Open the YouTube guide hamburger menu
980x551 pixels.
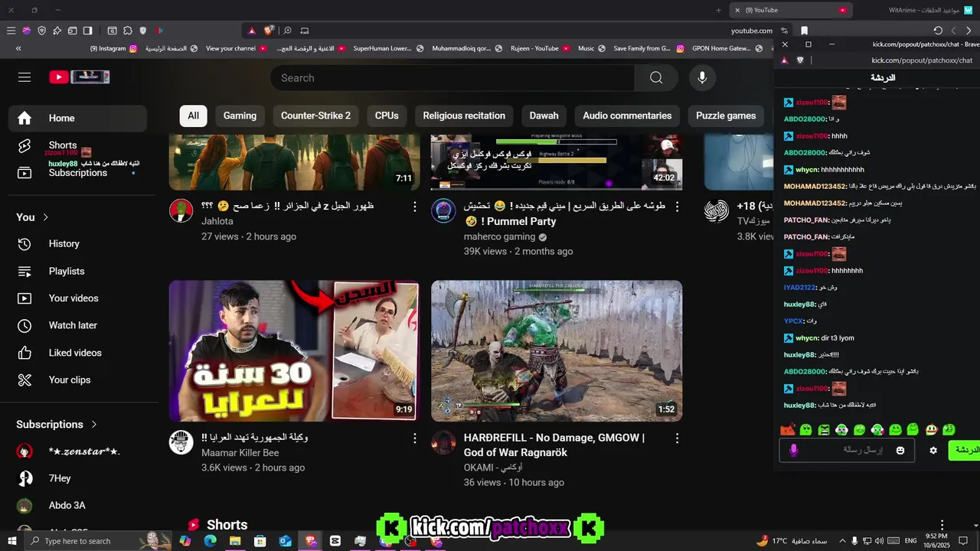point(24,77)
